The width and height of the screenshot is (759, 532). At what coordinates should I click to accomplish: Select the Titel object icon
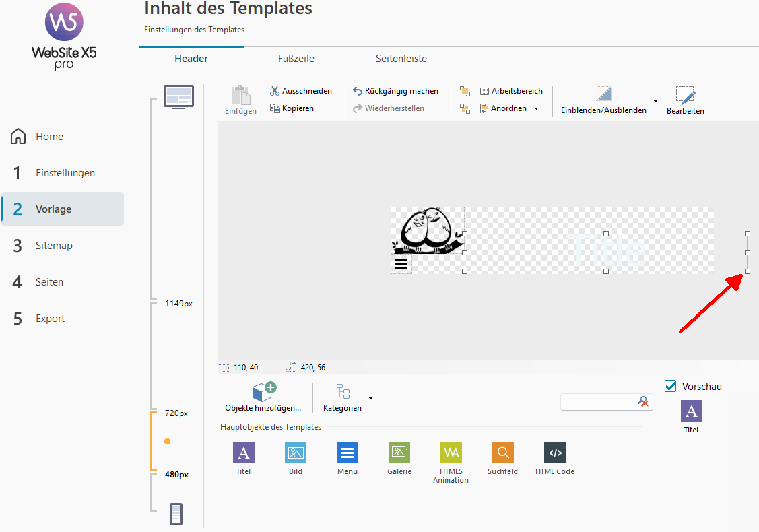(x=243, y=453)
